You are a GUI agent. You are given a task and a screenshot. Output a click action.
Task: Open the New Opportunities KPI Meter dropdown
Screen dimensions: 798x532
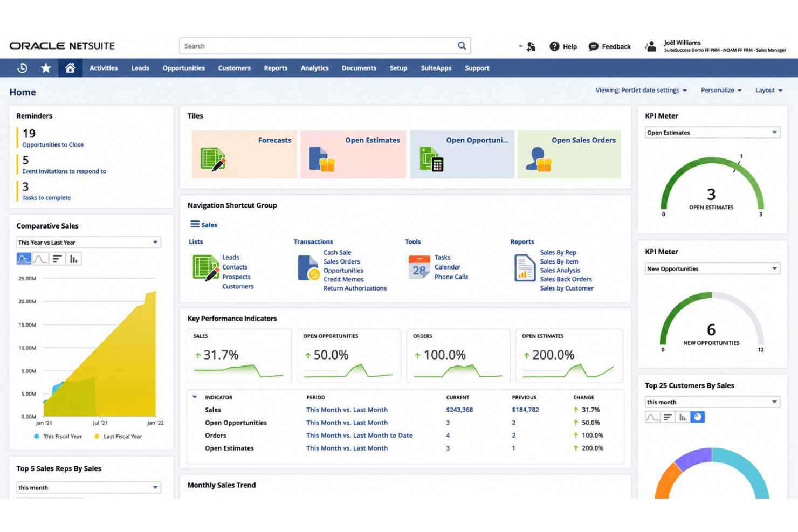[712, 268]
